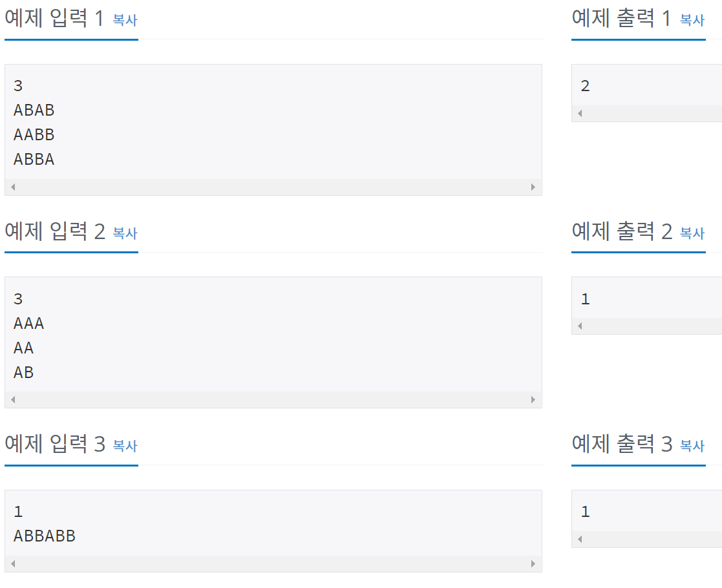Click the right scroll arrow under 예제 입력 2
This screenshot has height=588, width=722.
[x=535, y=399]
